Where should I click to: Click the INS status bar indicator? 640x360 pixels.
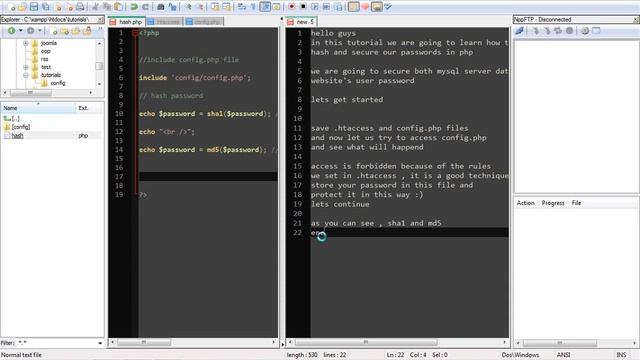click(x=621, y=355)
